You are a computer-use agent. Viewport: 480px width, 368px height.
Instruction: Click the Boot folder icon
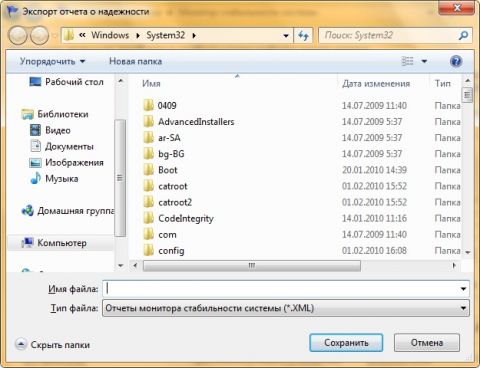click(x=148, y=170)
